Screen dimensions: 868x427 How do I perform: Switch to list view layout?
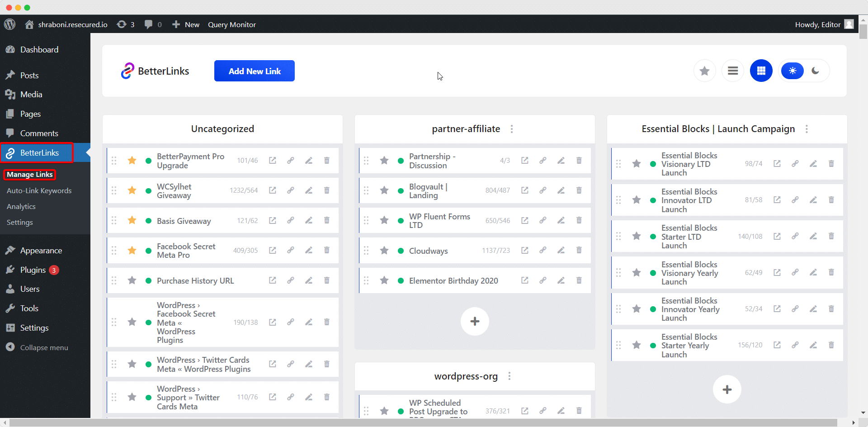point(733,71)
